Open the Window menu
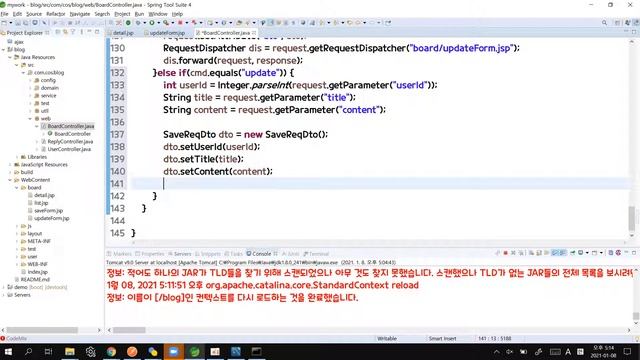 coord(158,14)
